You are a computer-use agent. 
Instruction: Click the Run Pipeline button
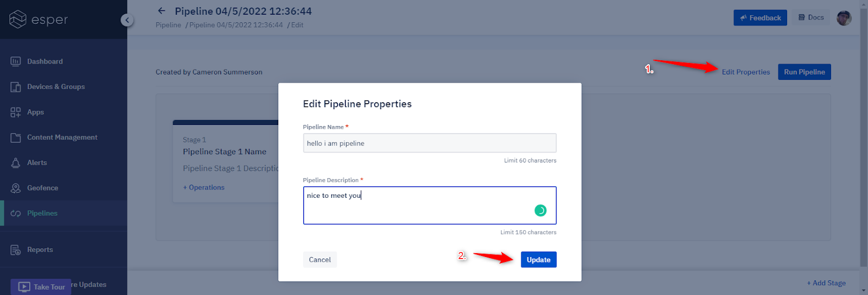point(804,72)
